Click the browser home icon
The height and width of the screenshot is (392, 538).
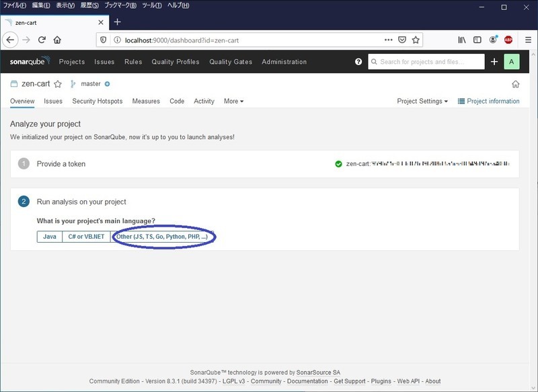coord(57,40)
